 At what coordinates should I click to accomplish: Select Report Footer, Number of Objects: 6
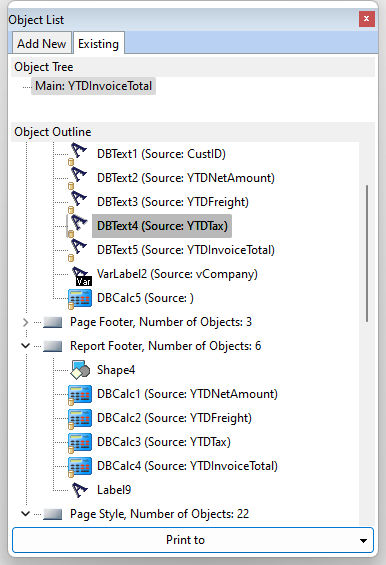point(165,346)
